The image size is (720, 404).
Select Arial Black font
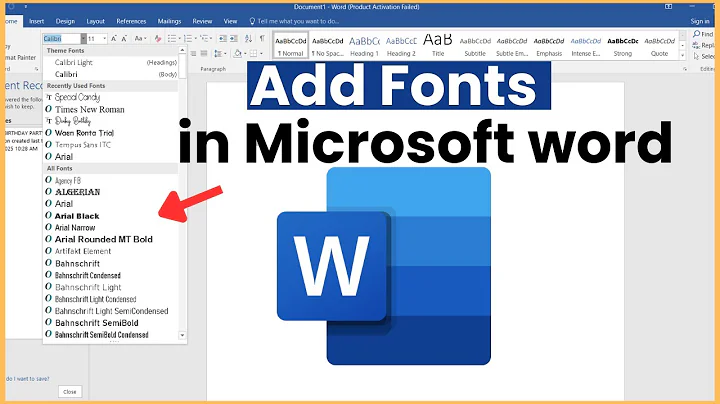(111, 216)
